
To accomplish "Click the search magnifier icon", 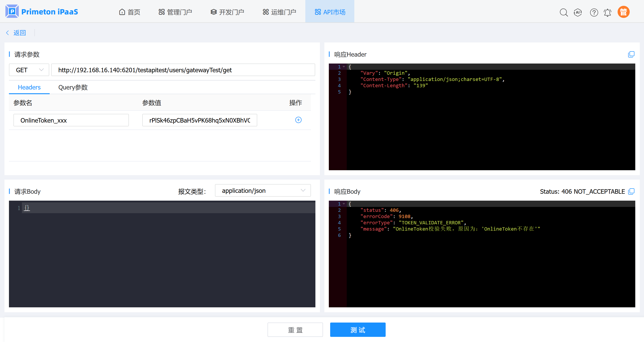I will (x=563, y=12).
